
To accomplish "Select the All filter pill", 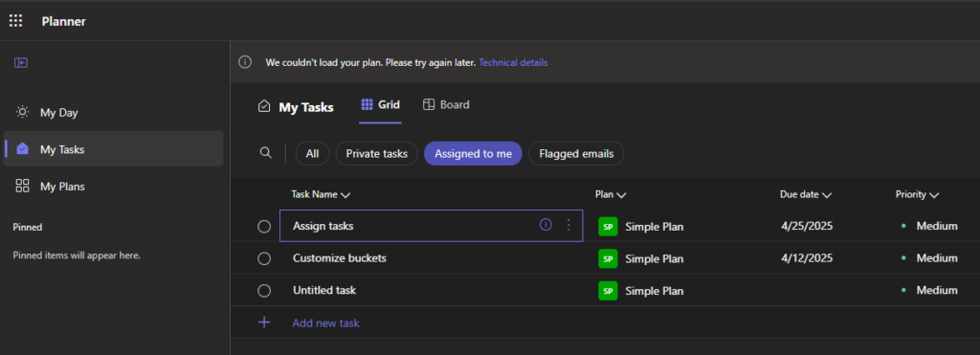I will pos(313,154).
